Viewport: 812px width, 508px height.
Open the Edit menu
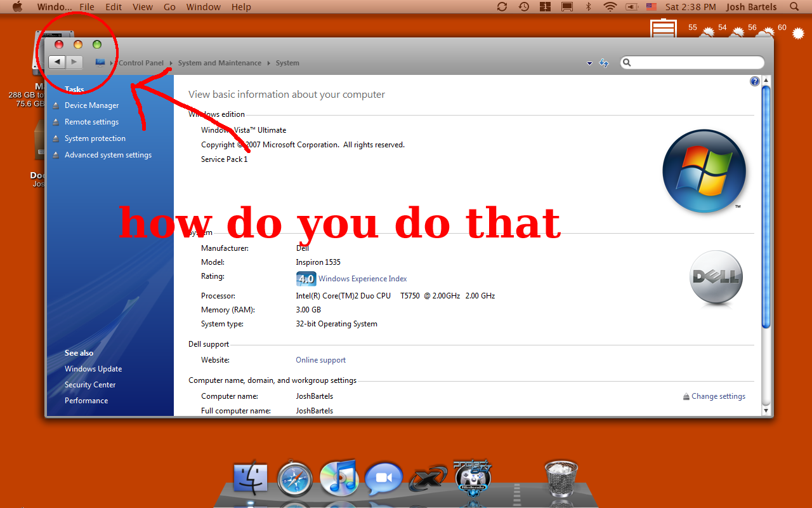click(114, 6)
